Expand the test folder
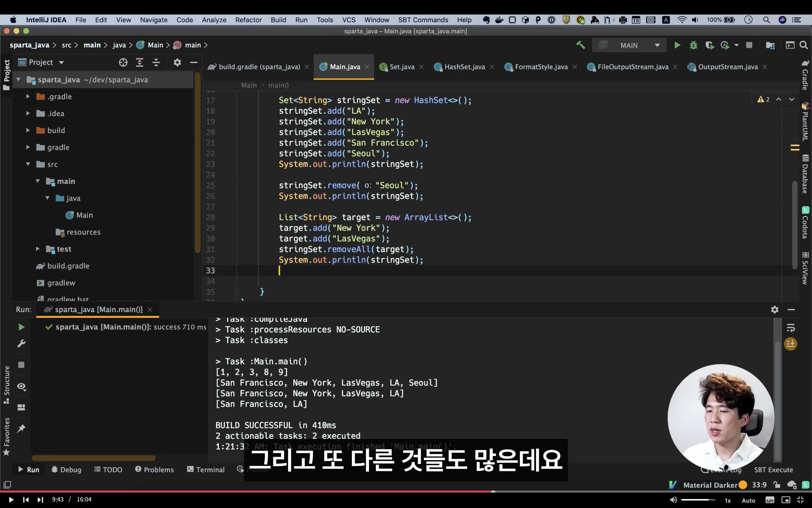Image resolution: width=812 pixels, height=508 pixels. click(x=38, y=249)
